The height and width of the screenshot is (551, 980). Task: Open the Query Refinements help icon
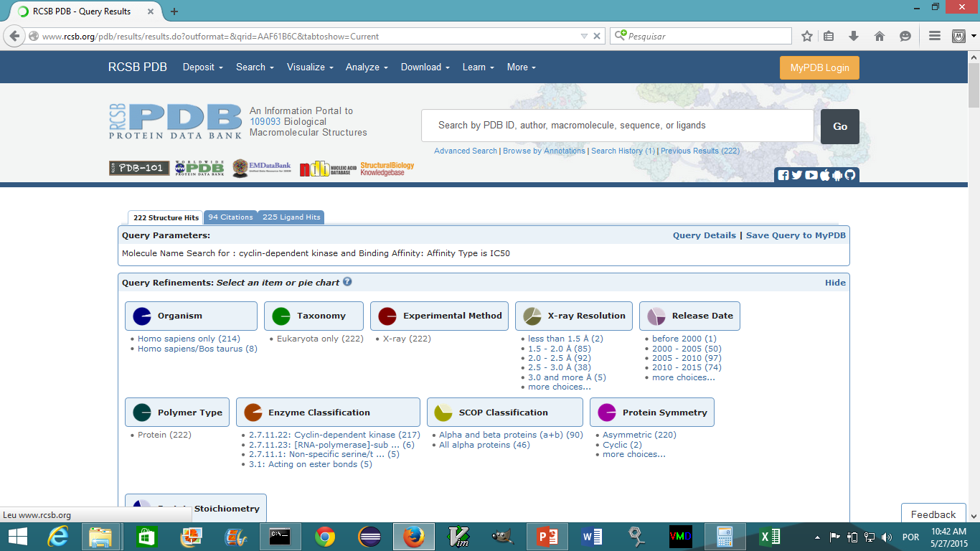[347, 282]
